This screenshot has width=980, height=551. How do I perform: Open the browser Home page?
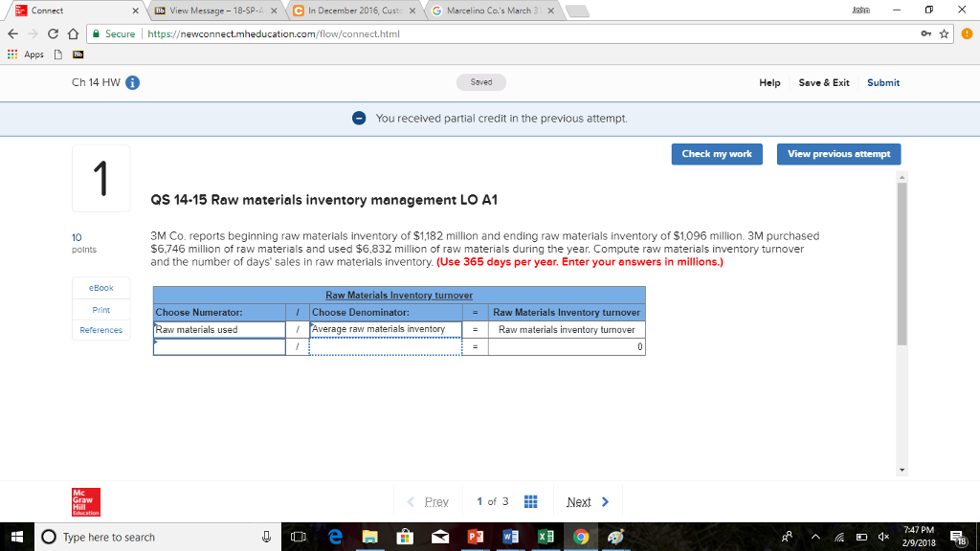(73, 33)
